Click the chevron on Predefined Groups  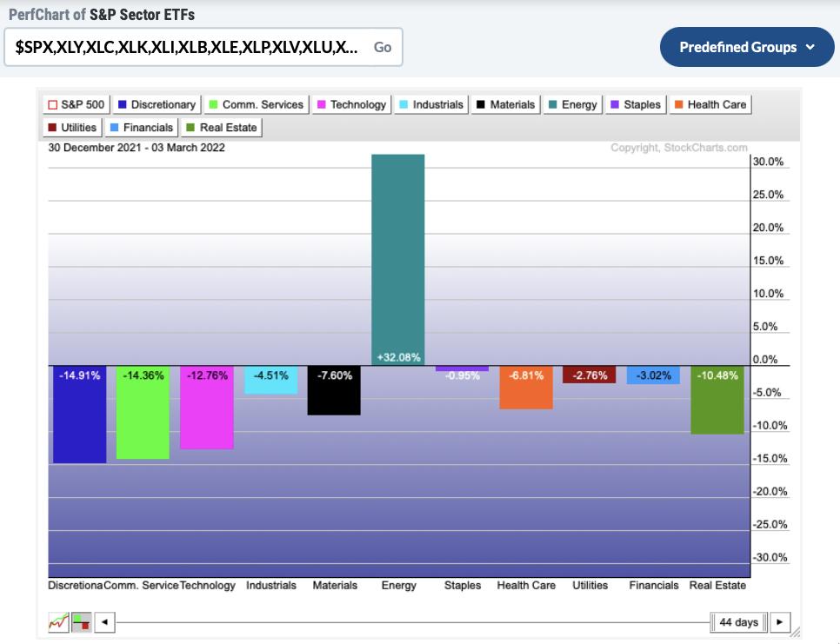coord(810,47)
